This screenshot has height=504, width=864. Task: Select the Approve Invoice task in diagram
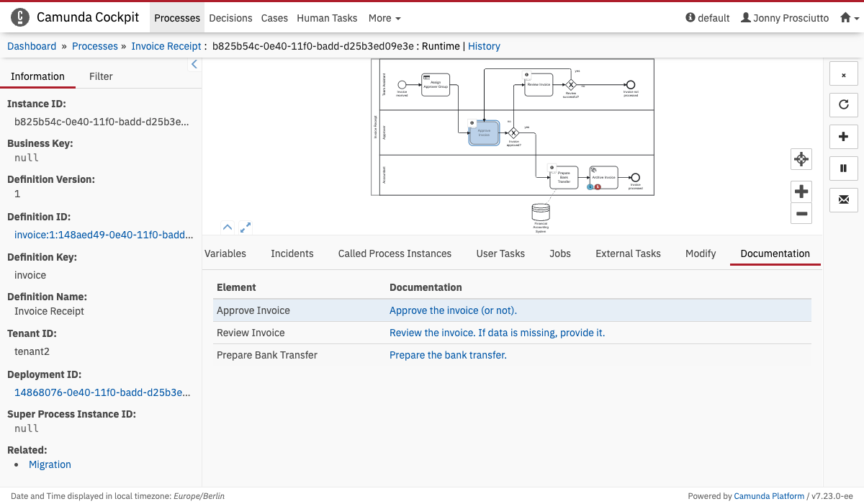click(x=484, y=133)
